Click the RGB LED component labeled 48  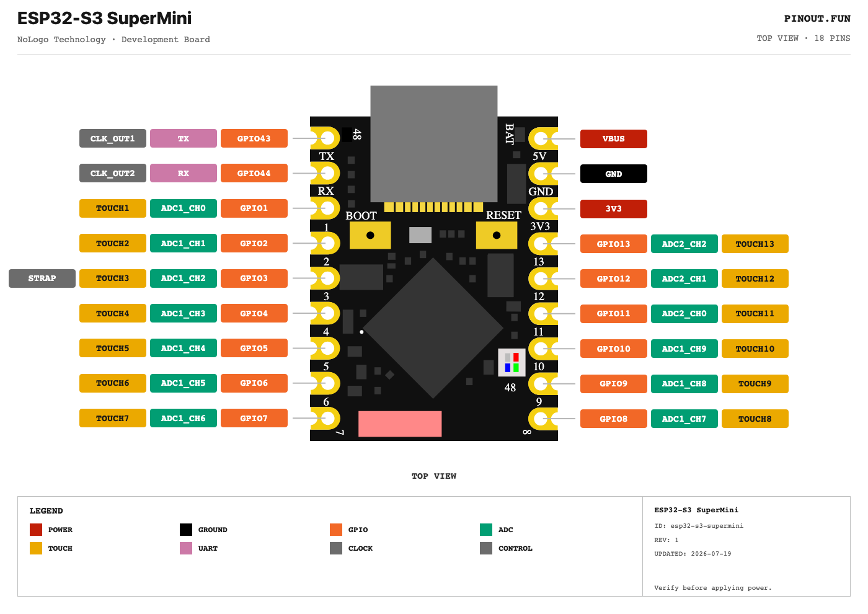511,363
